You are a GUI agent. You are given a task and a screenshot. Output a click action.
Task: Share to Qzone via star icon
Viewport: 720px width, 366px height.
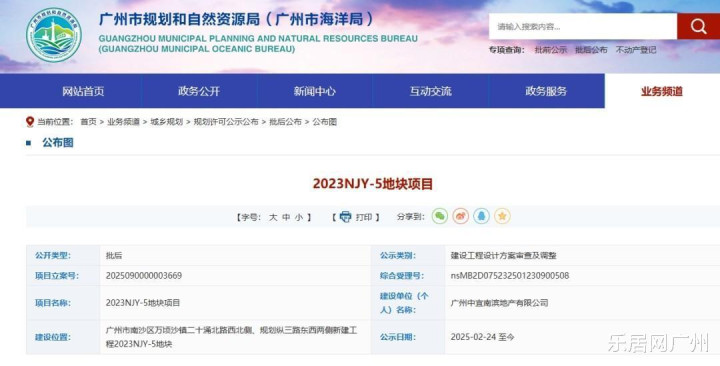502,216
